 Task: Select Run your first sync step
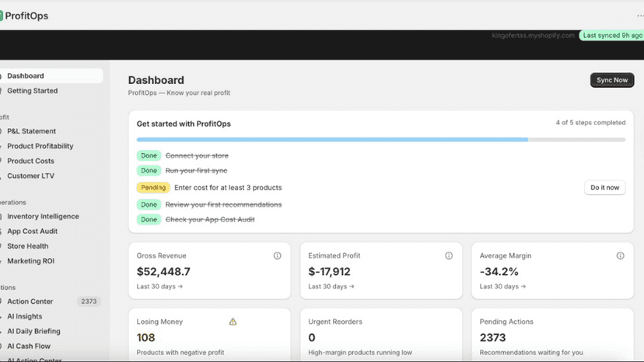coord(196,171)
